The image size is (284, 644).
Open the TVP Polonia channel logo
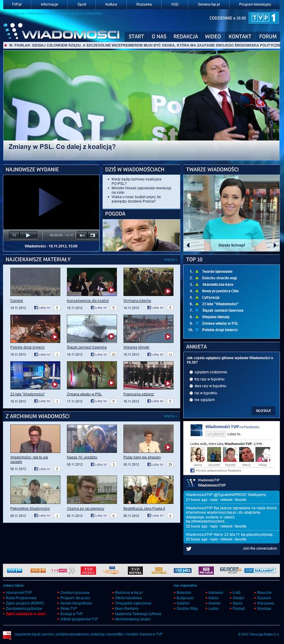(88, 570)
